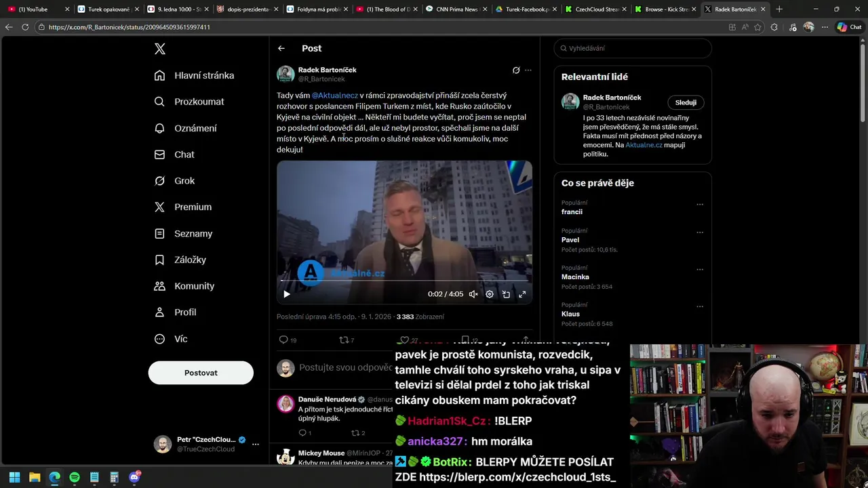The height and width of the screenshot is (488, 868).
Task: Open the options menu for the francii trend
Action: pyautogui.click(x=700, y=205)
